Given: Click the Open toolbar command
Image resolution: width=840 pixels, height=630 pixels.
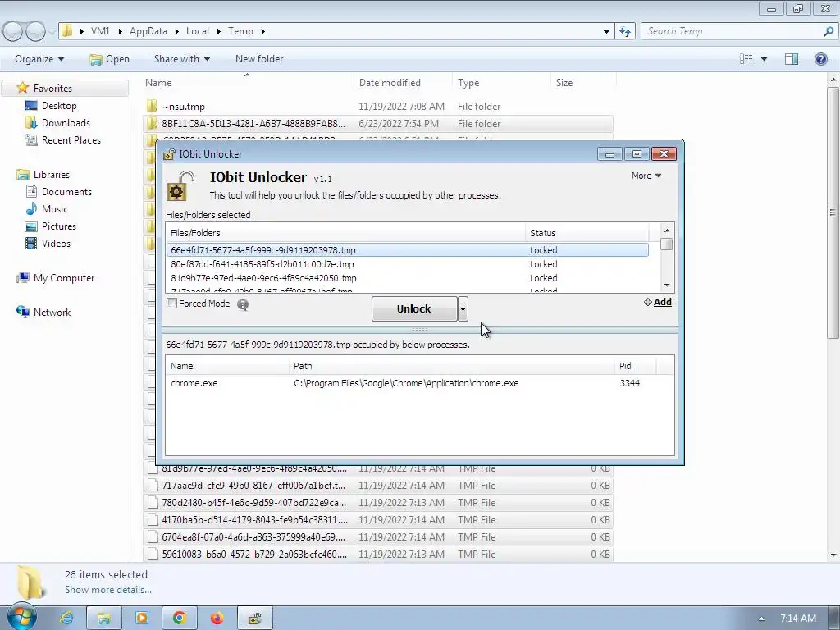Looking at the screenshot, I should pyautogui.click(x=109, y=59).
